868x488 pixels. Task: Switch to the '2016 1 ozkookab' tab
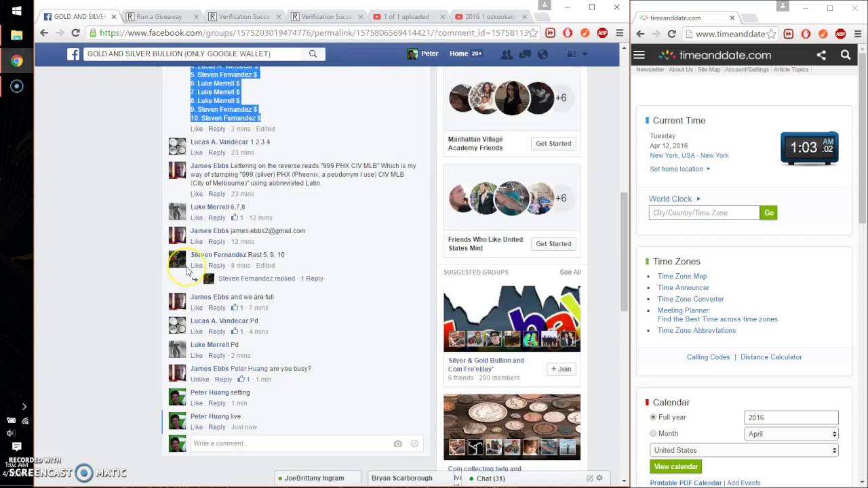pos(489,16)
